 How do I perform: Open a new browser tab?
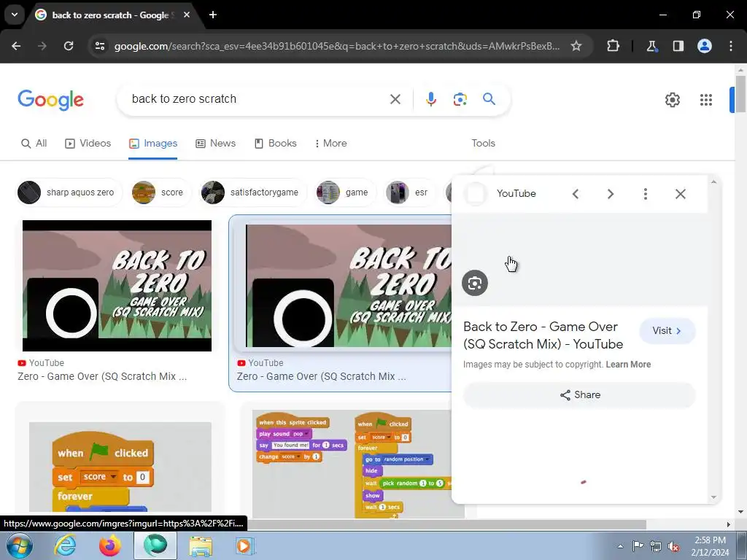[213, 15]
